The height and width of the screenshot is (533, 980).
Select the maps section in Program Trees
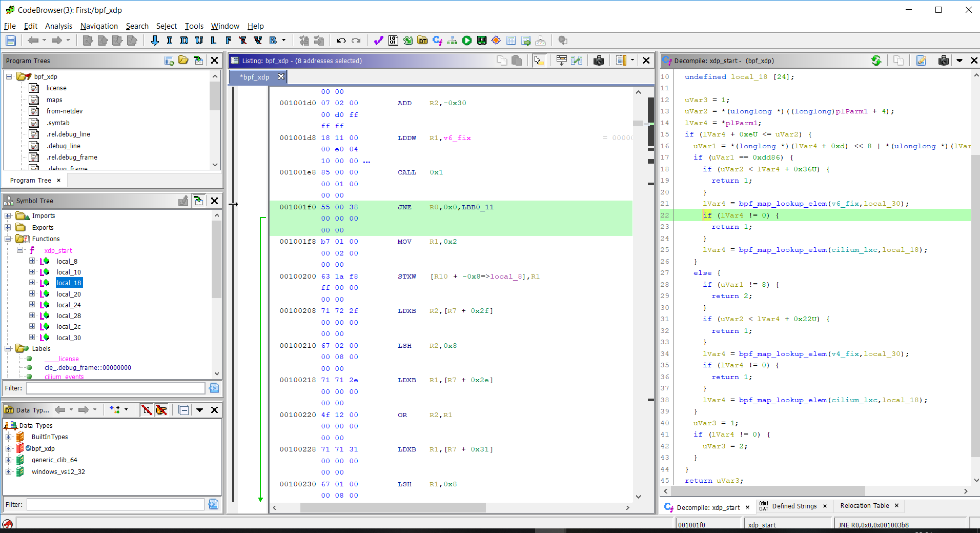54,100
